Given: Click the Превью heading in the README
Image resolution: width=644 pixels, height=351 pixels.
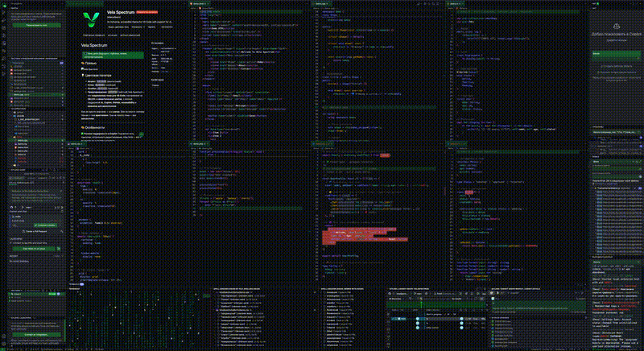Looking at the screenshot, I should [x=89, y=64].
